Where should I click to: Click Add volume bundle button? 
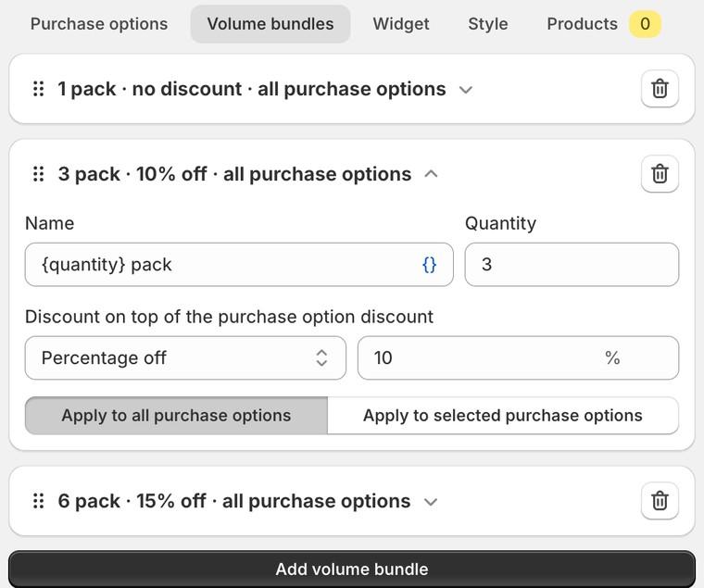[x=352, y=569]
